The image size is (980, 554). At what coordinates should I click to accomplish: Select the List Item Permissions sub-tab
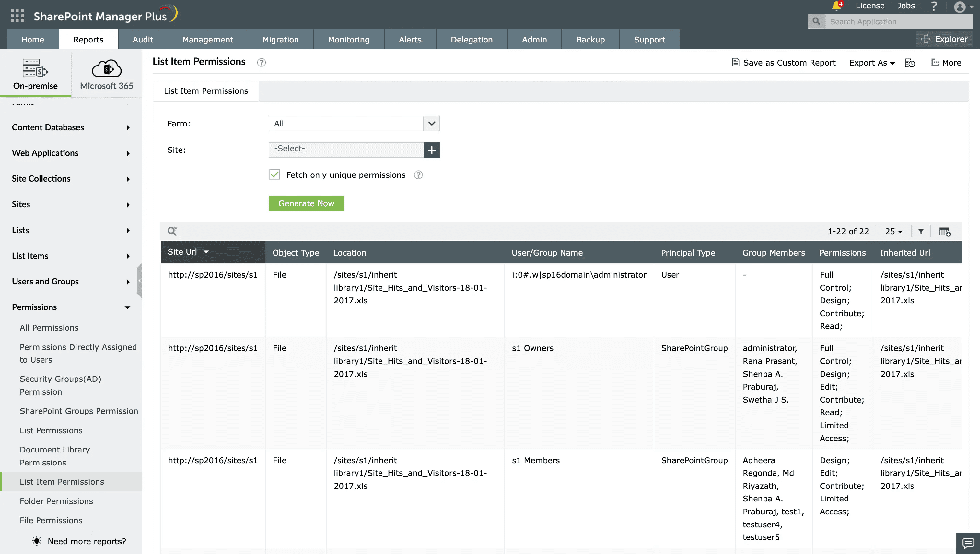pyautogui.click(x=206, y=91)
